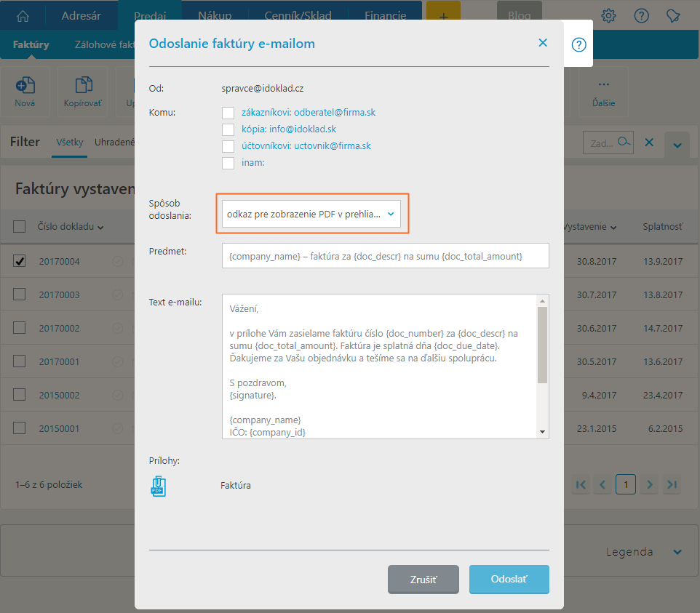Tick the účtovníkovi recipient checkbox
Image resolution: width=700 pixels, height=613 pixels.
[228, 146]
